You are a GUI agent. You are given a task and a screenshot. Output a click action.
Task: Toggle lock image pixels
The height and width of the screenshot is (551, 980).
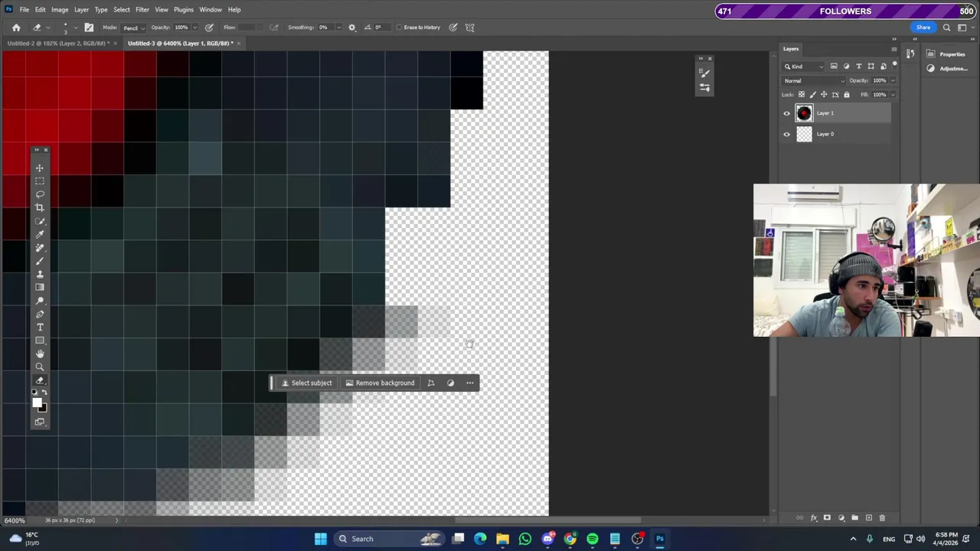pyautogui.click(x=813, y=94)
